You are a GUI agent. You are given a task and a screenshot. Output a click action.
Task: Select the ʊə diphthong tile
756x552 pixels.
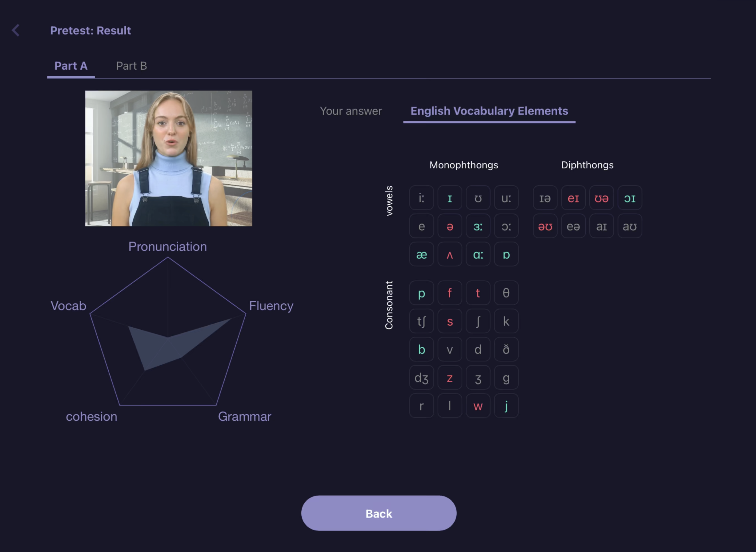(601, 198)
